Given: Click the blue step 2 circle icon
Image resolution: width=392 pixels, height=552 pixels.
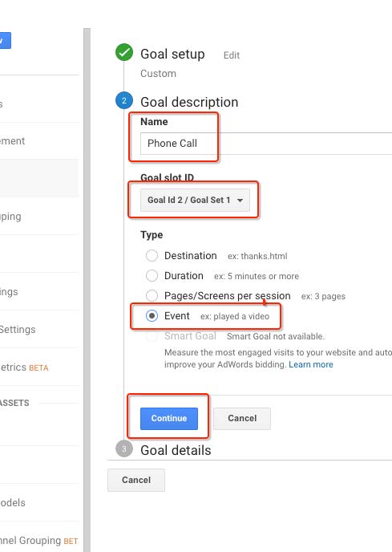Looking at the screenshot, I should tap(124, 100).
